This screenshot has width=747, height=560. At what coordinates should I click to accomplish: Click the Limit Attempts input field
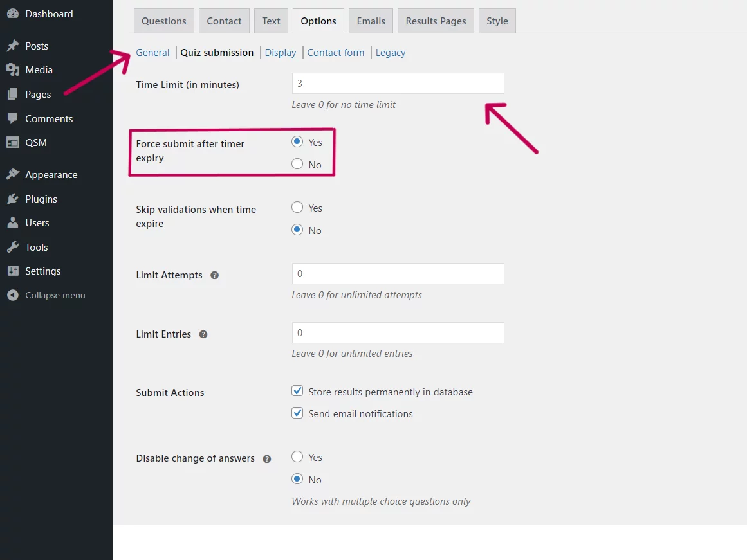click(x=398, y=274)
